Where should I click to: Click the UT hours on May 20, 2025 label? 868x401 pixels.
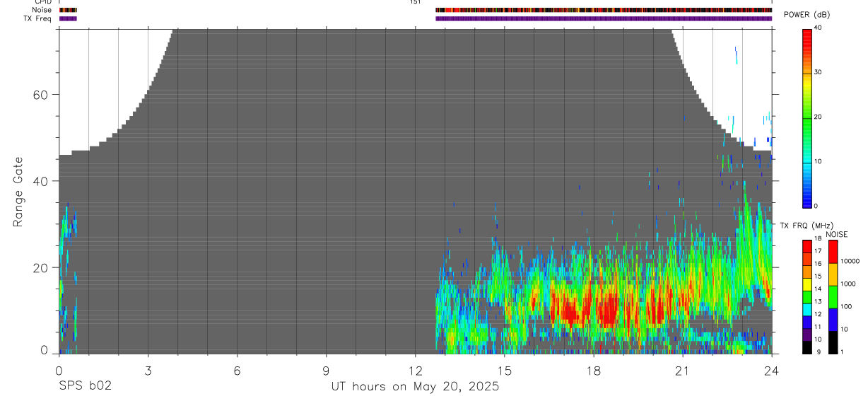click(416, 387)
